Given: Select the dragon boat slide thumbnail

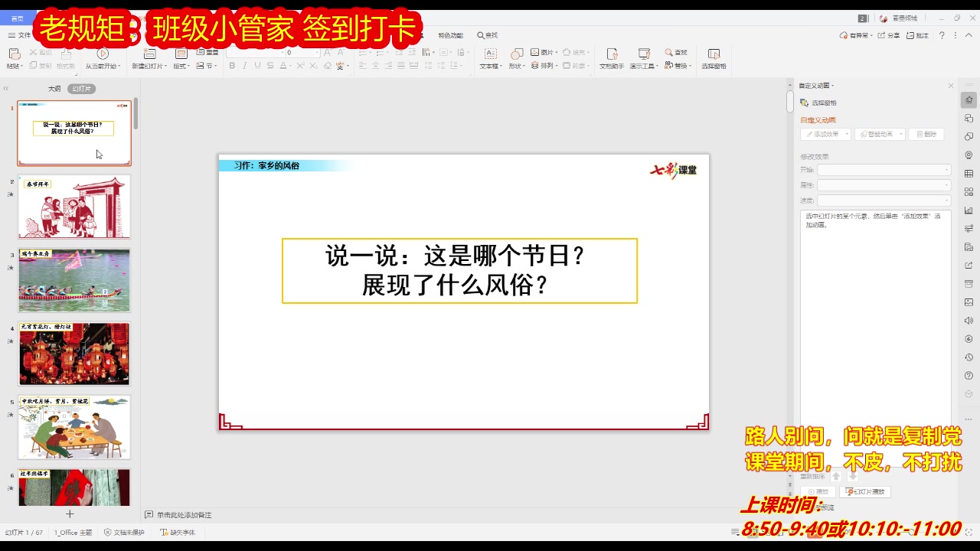Looking at the screenshot, I should [x=73, y=280].
